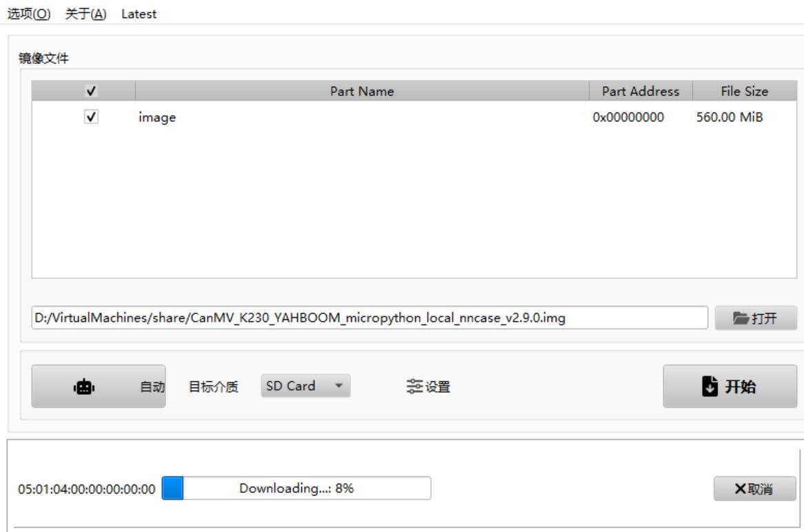Click the robot icon on the auto button

83,387
